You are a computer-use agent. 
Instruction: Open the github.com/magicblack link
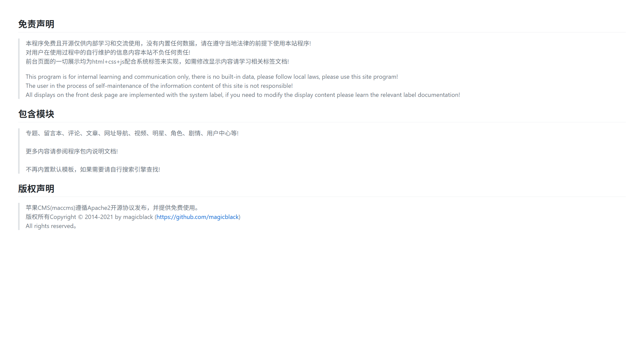pos(197,217)
